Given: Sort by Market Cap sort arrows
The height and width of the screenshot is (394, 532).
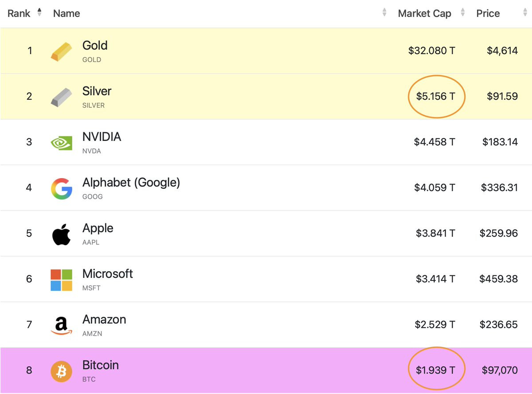Looking at the screenshot, I should [463, 13].
